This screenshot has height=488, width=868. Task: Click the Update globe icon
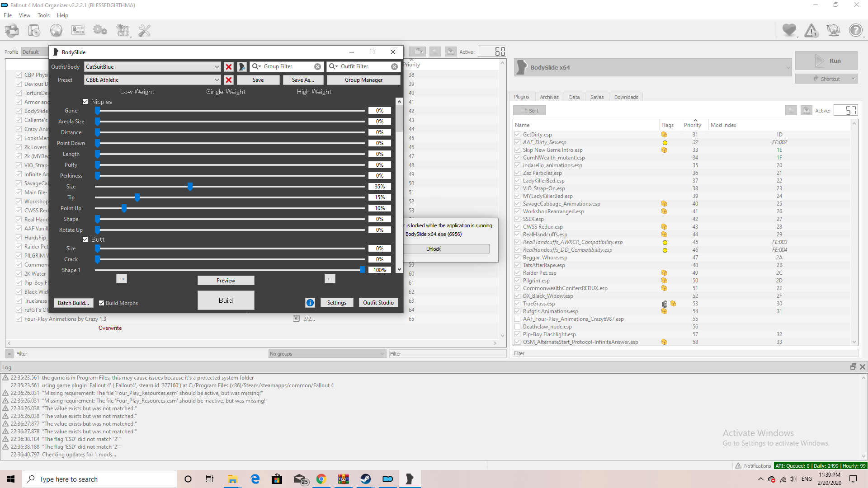(833, 30)
